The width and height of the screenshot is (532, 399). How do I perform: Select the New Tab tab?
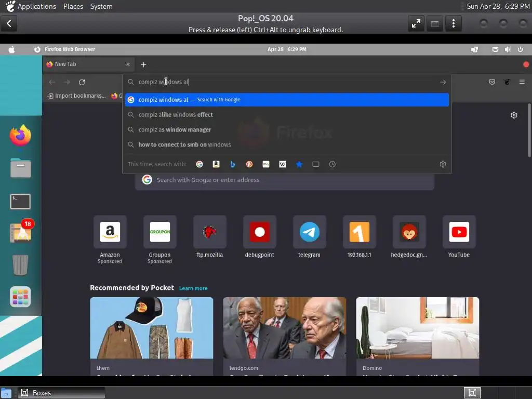pyautogui.click(x=88, y=64)
